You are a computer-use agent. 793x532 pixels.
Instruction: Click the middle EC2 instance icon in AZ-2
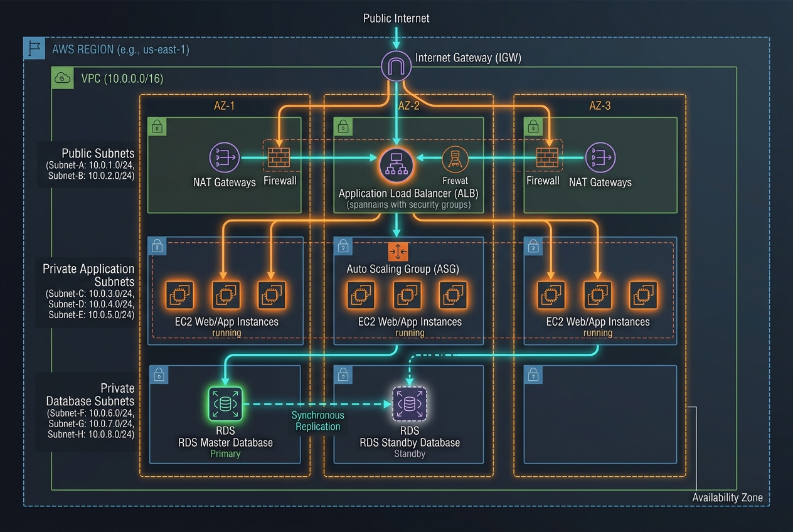pyautogui.click(x=407, y=295)
